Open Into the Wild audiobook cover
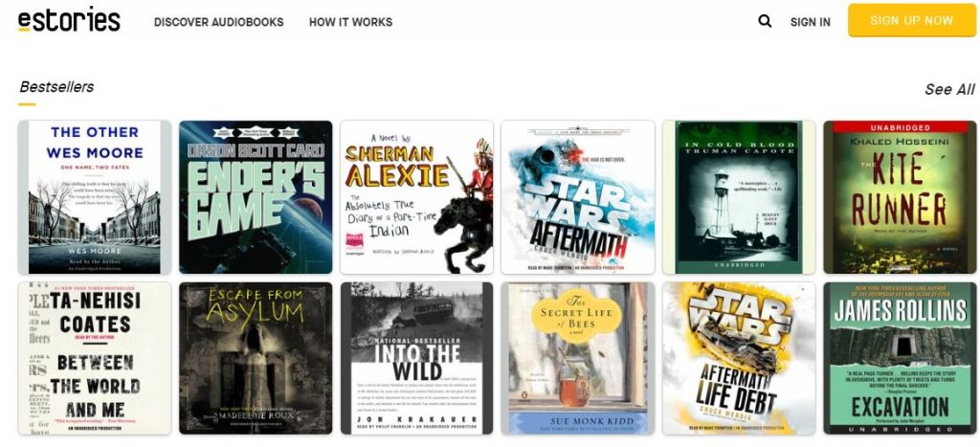This screenshot has width=980, height=447. pyautogui.click(x=417, y=358)
